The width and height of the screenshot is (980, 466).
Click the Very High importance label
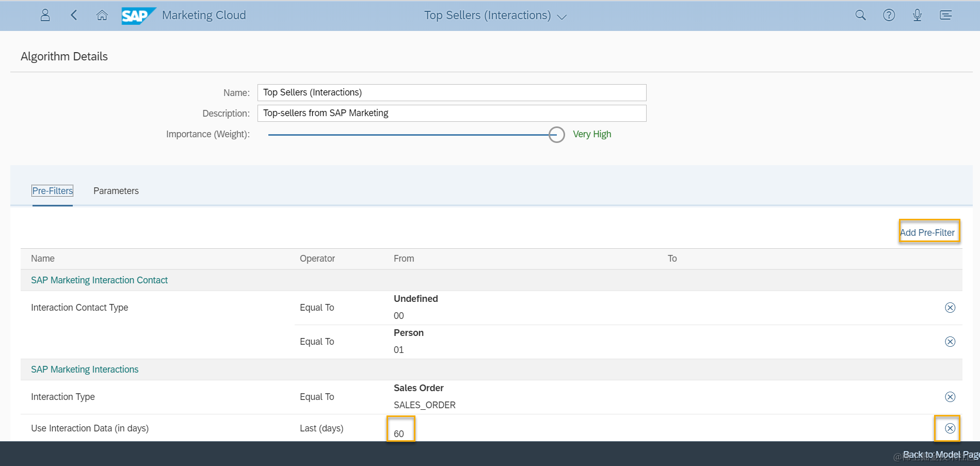click(x=592, y=134)
